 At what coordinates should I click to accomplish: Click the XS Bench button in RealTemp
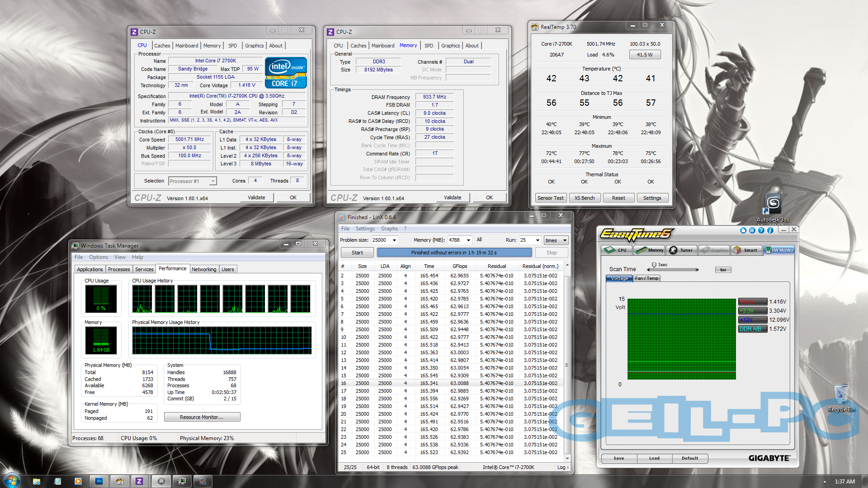click(584, 198)
